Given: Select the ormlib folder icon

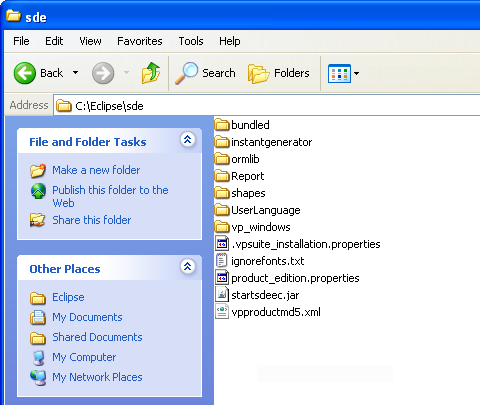Looking at the screenshot, I should 222,159.
